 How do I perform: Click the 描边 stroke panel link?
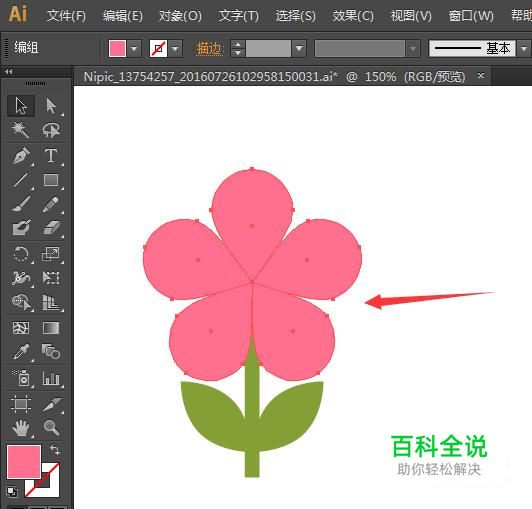[x=210, y=49]
